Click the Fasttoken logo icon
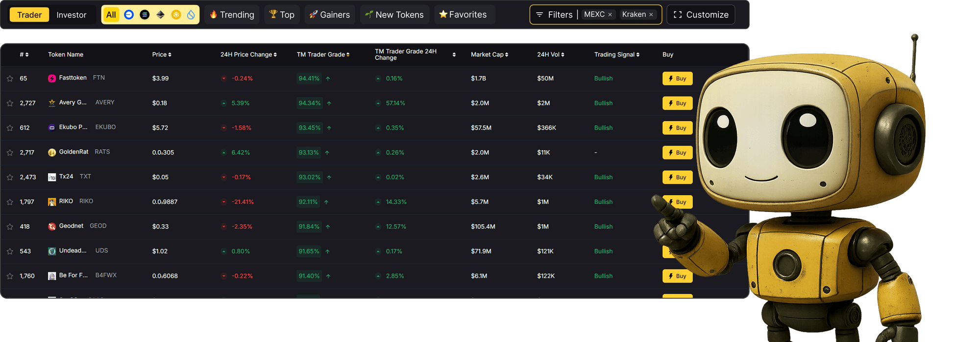The height and width of the screenshot is (342, 980). (52, 79)
